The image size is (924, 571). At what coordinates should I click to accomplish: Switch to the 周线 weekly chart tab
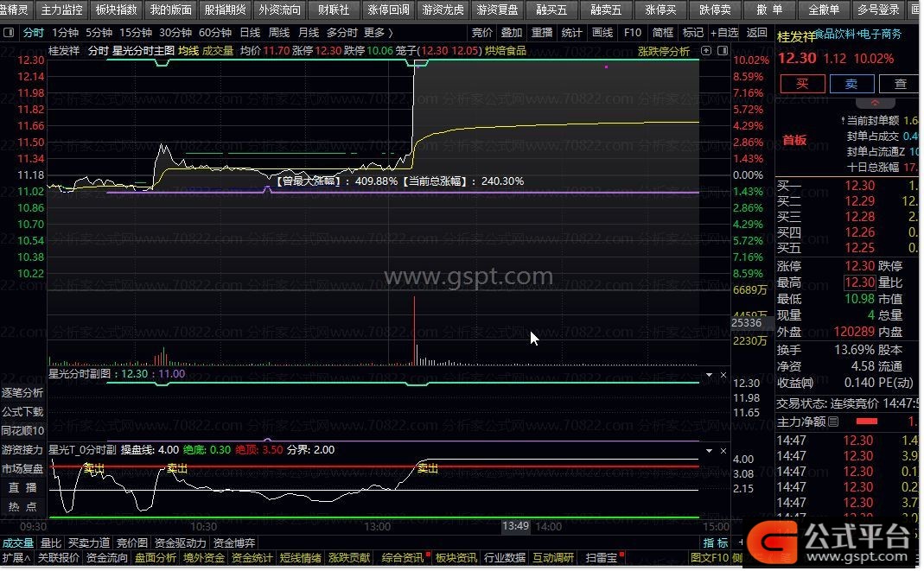click(278, 33)
